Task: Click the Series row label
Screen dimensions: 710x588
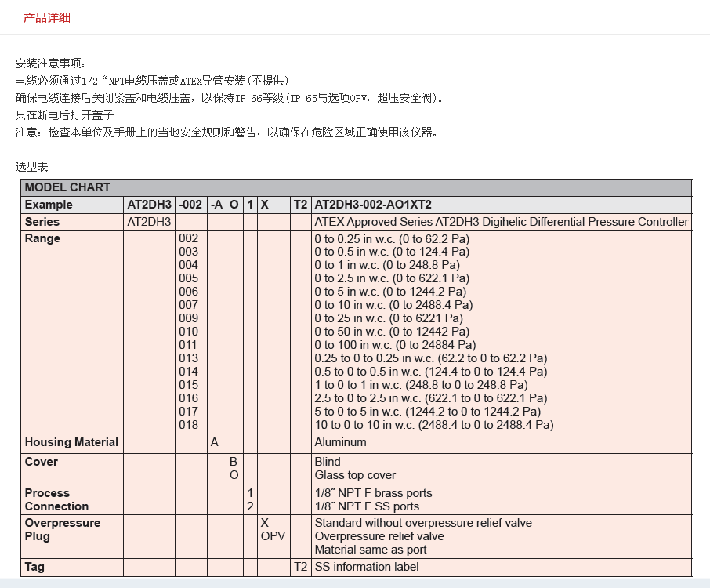Action: pyautogui.click(x=42, y=222)
